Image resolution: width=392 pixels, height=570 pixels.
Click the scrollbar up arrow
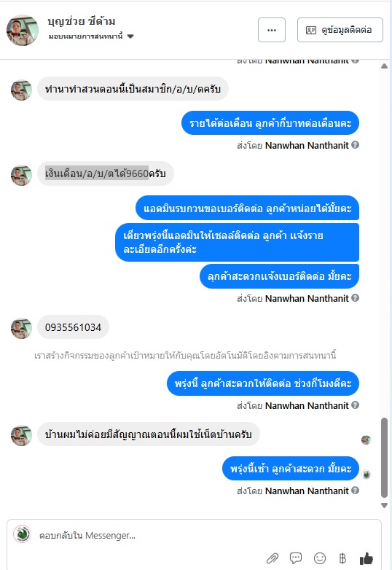[385, 66]
